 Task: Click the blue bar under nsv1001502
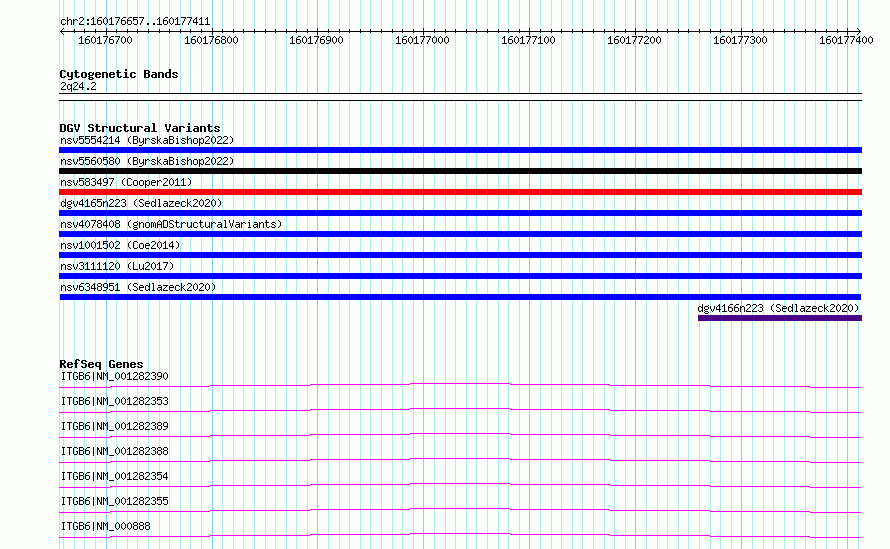tap(460, 255)
